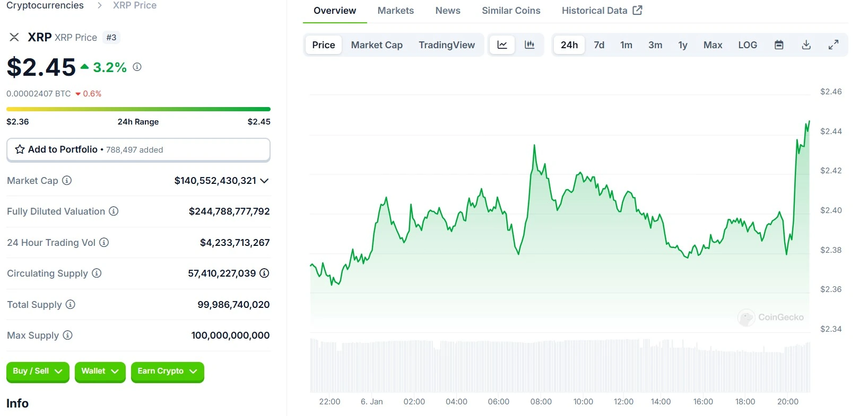Click 24 Hour Trading Vol info icon
Viewport: 868px width, 416px height.
(104, 242)
